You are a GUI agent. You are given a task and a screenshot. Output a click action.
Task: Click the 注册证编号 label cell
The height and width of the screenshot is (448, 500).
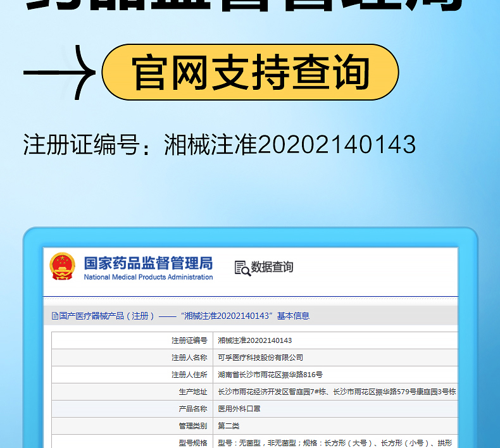coord(132,340)
